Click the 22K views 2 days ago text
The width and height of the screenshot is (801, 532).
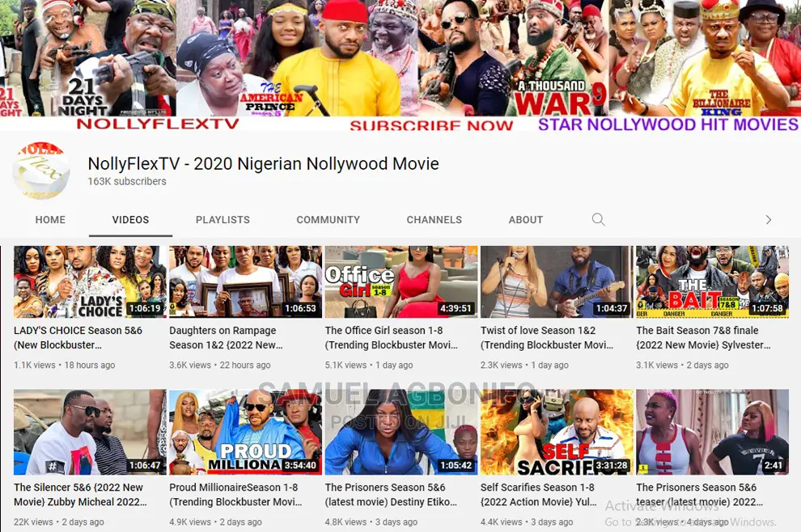point(59,521)
